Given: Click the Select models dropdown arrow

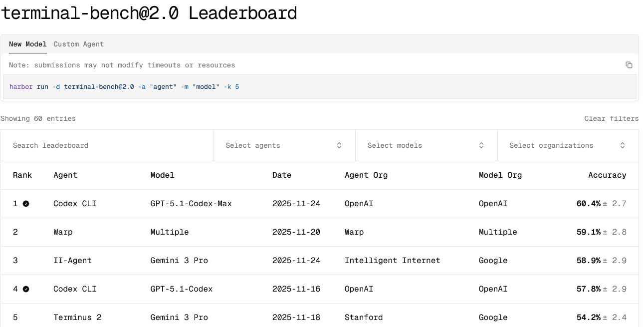Looking at the screenshot, I should tap(481, 145).
